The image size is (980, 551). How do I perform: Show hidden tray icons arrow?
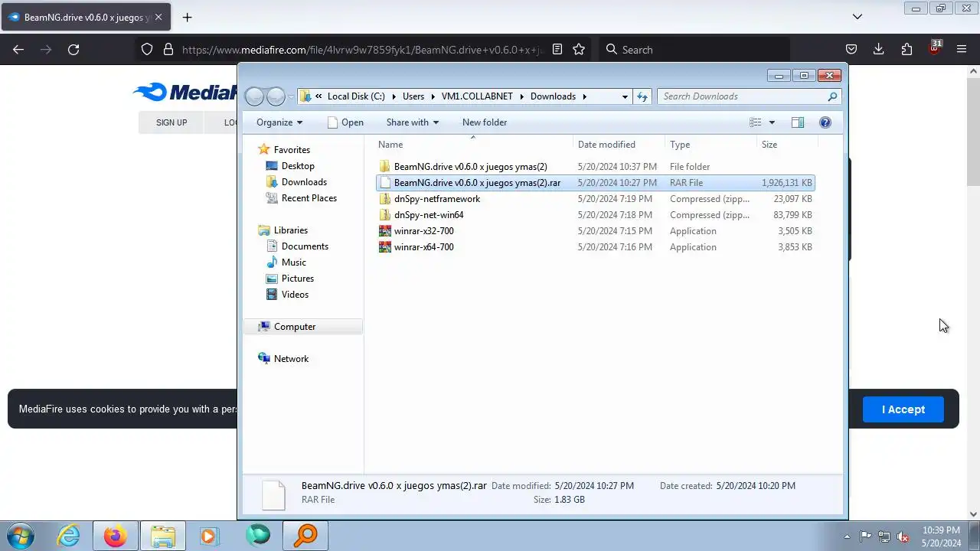(x=846, y=536)
